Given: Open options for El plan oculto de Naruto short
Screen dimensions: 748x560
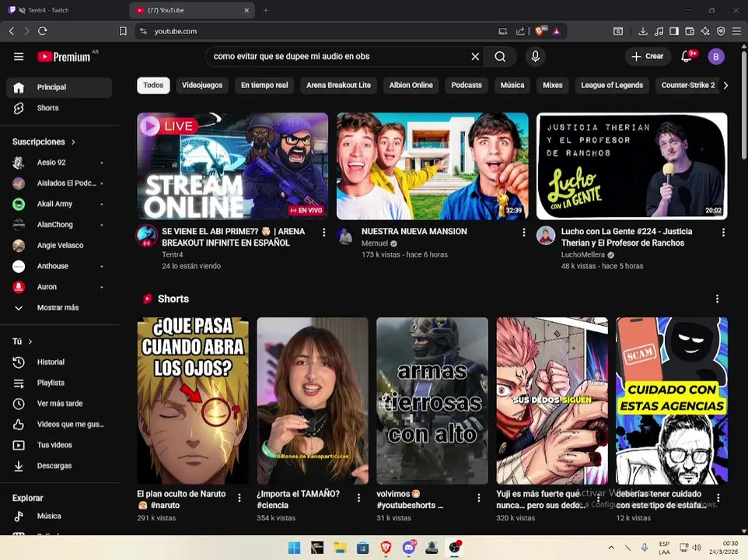Looking at the screenshot, I should (239, 498).
